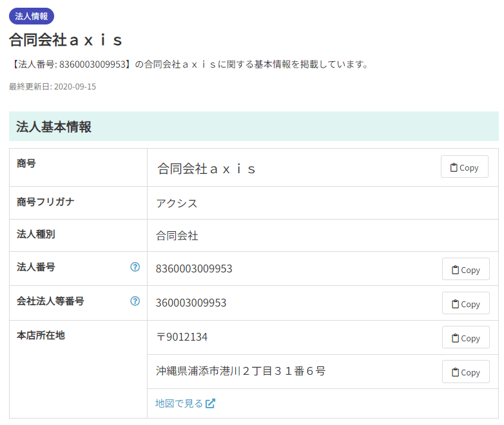Copy the 会社法人等番号 value

pos(465,303)
